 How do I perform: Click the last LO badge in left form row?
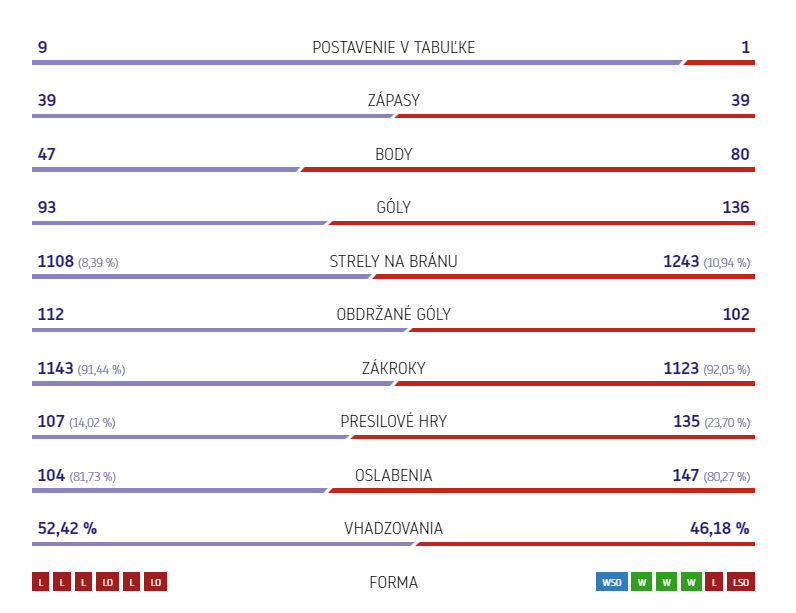point(155,582)
